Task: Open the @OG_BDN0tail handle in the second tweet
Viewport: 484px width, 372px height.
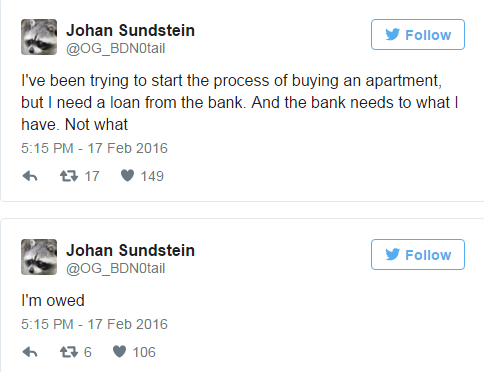Action: point(116,269)
